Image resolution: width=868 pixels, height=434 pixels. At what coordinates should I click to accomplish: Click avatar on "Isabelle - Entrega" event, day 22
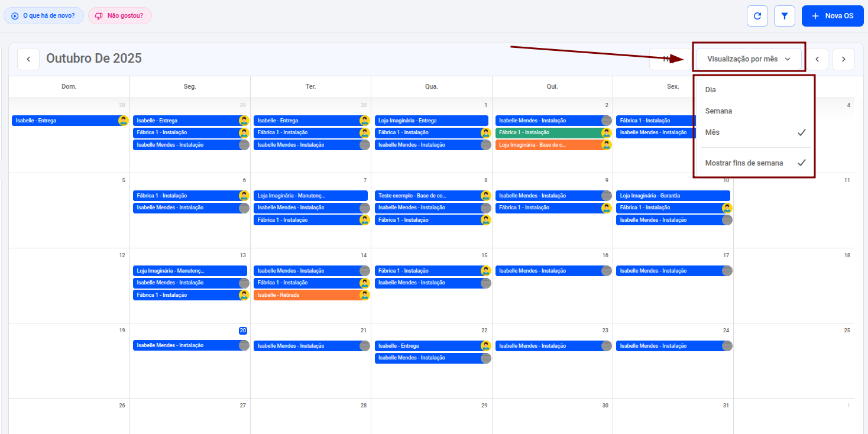(485, 346)
